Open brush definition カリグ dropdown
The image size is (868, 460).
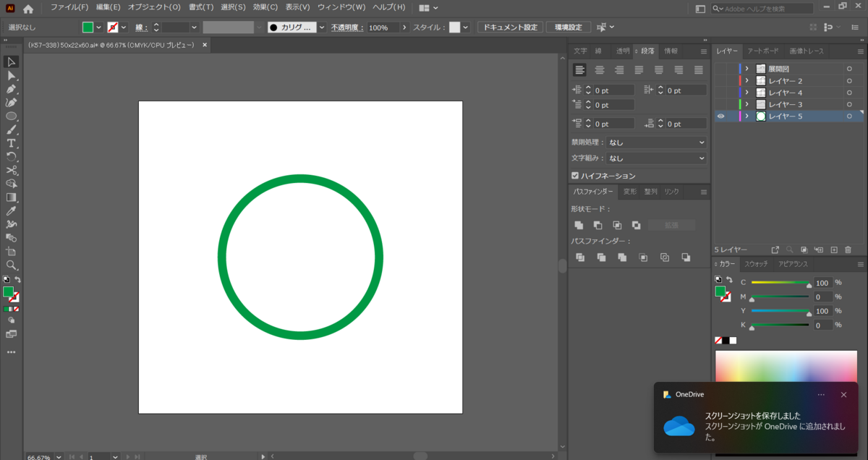322,27
